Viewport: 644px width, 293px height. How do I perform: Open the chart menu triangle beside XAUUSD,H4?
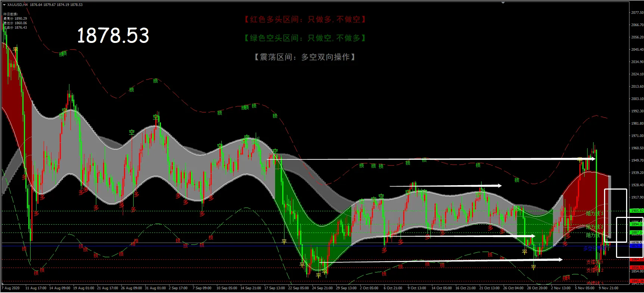click(4, 5)
